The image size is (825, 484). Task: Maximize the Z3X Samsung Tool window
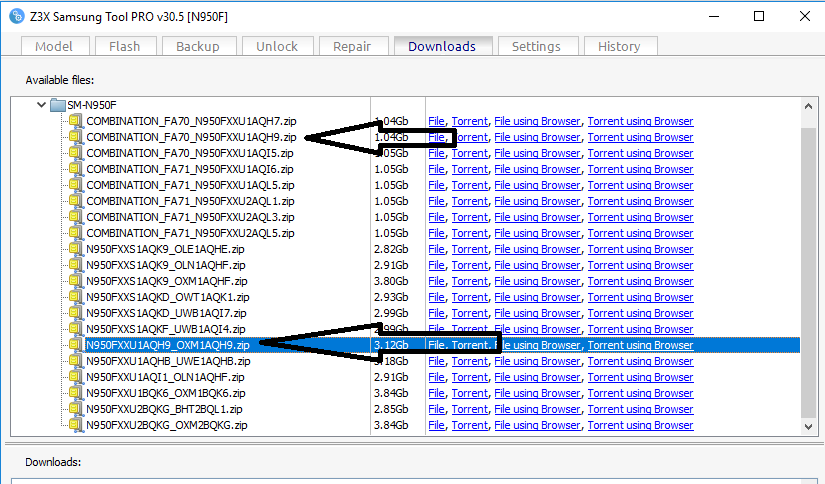tap(759, 16)
